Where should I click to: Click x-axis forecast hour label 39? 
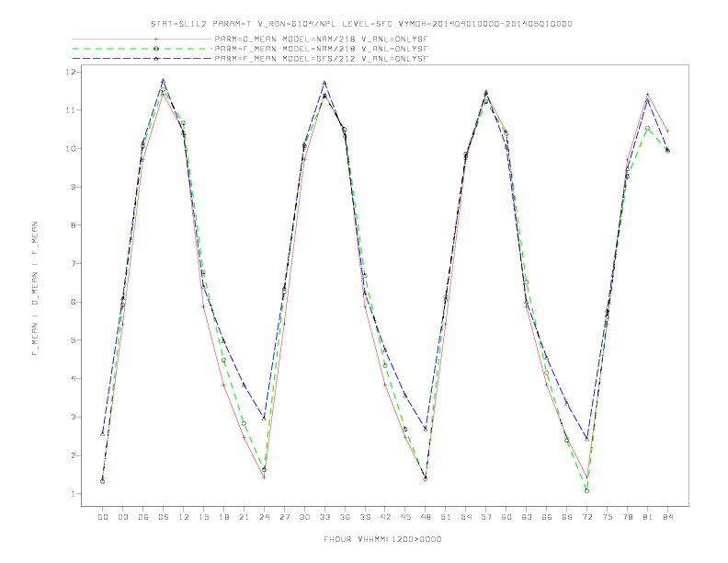[x=365, y=517]
